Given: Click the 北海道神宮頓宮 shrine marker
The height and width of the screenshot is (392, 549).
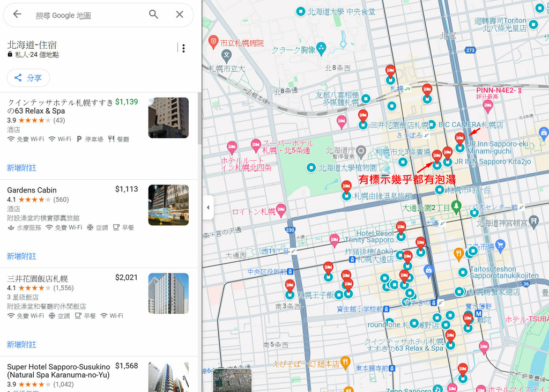Looking at the screenshot, I should point(533,223).
